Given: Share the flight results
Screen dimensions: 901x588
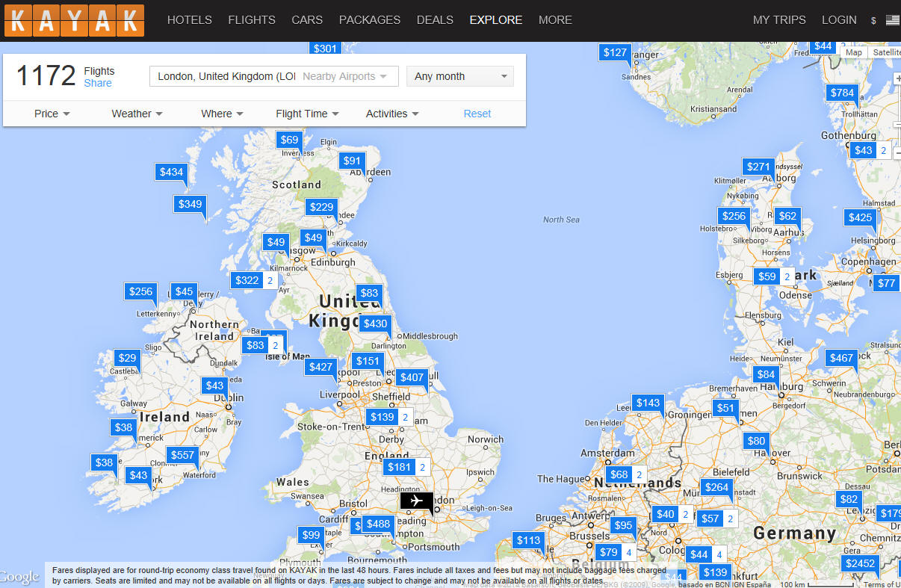Looking at the screenshot, I should pos(98,83).
